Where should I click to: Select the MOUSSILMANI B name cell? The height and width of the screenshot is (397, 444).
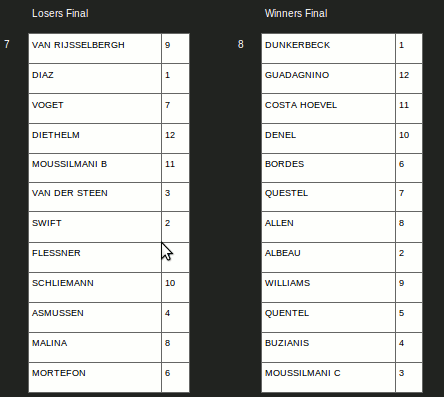(95, 168)
